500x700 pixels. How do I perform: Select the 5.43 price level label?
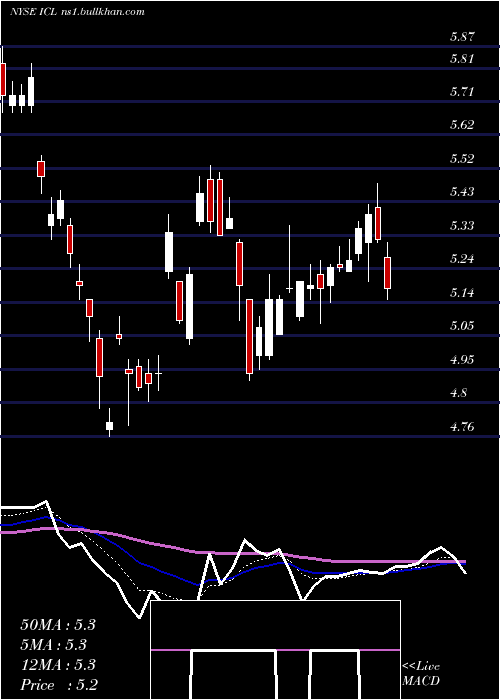coord(462,192)
